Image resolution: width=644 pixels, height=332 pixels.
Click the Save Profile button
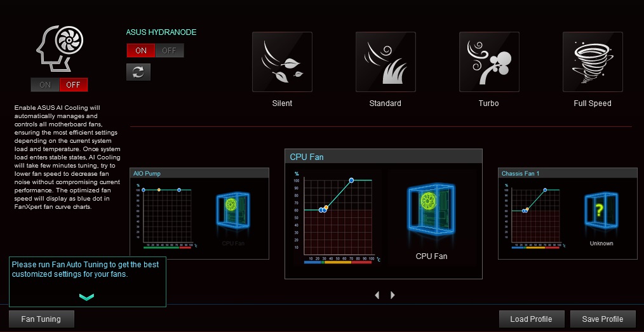click(603, 319)
